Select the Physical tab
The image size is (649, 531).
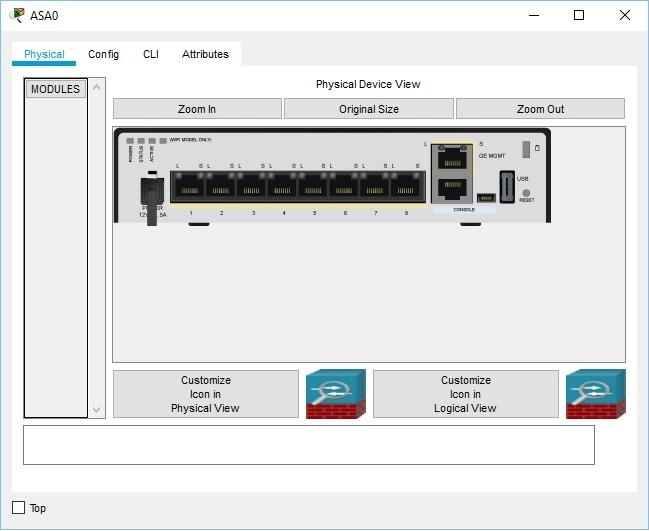click(44, 54)
